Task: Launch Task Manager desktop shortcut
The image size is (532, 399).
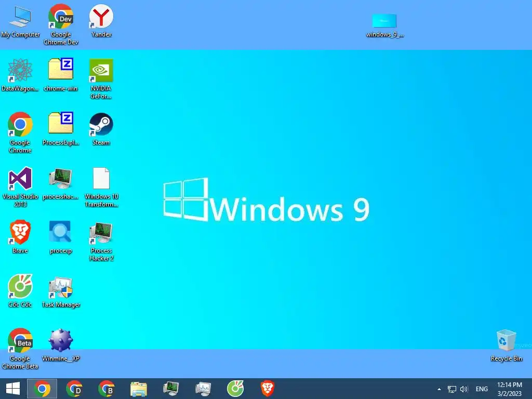Action: click(x=61, y=291)
